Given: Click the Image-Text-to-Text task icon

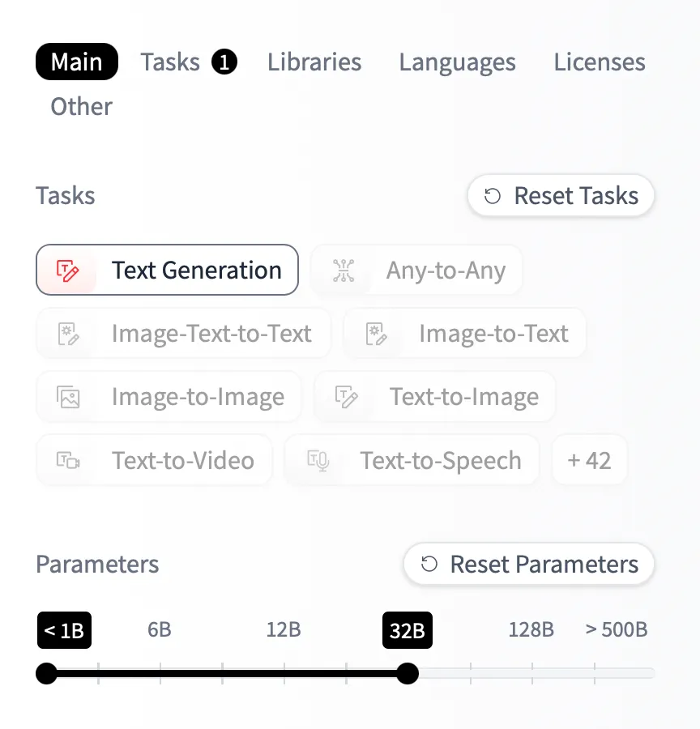Looking at the screenshot, I should (67, 334).
